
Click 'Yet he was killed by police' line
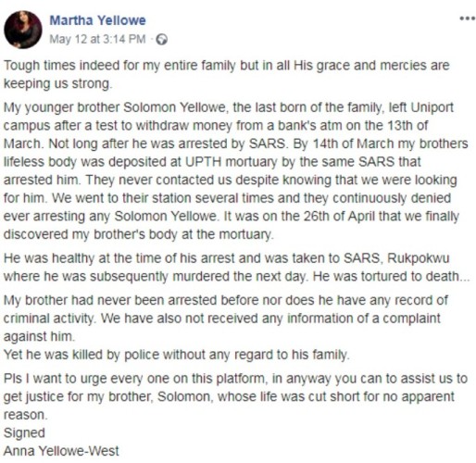176,355
